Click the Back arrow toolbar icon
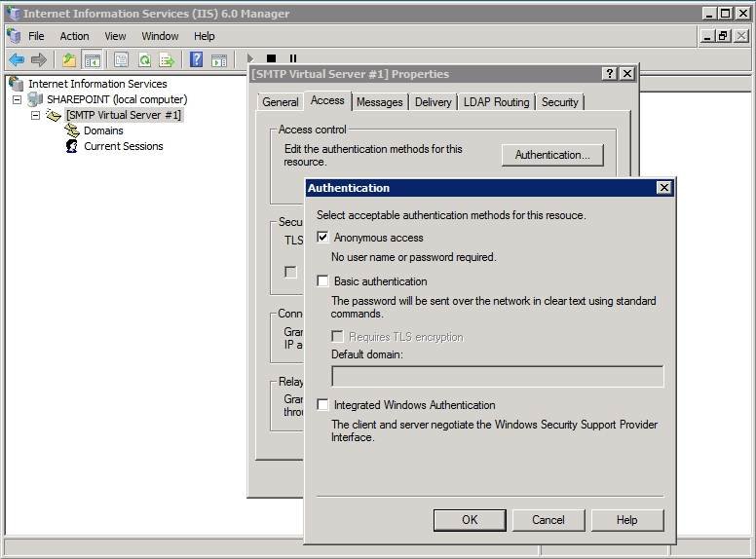Viewport: 756px width, 559px height. click(17, 59)
